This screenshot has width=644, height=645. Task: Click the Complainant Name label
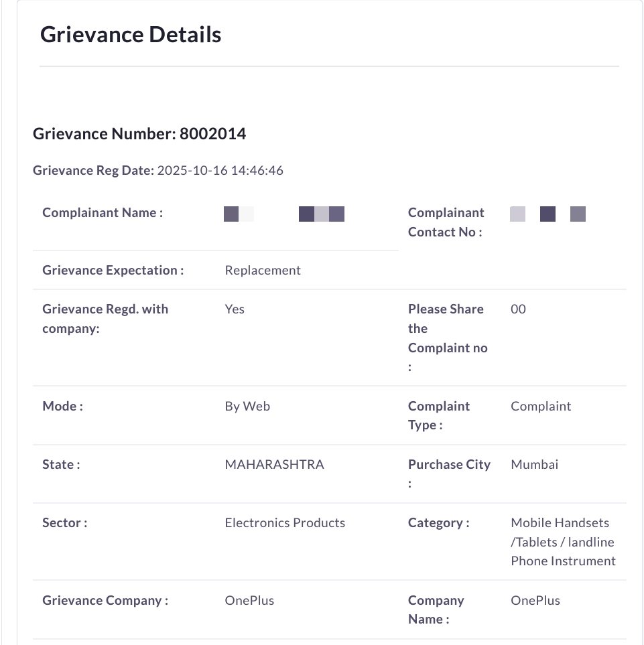[101, 212]
